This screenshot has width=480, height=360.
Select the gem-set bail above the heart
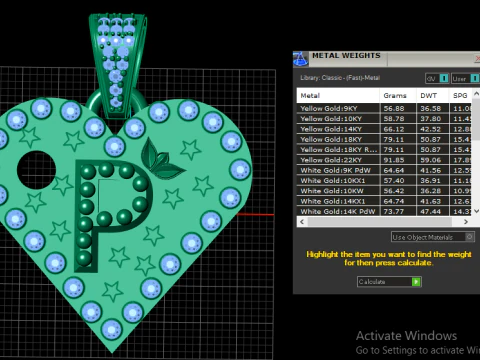(117, 65)
